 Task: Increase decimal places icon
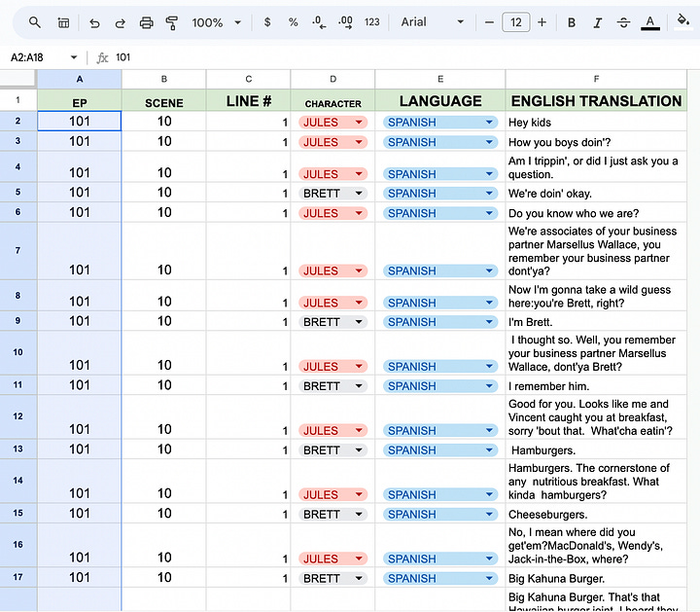click(x=345, y=21)
